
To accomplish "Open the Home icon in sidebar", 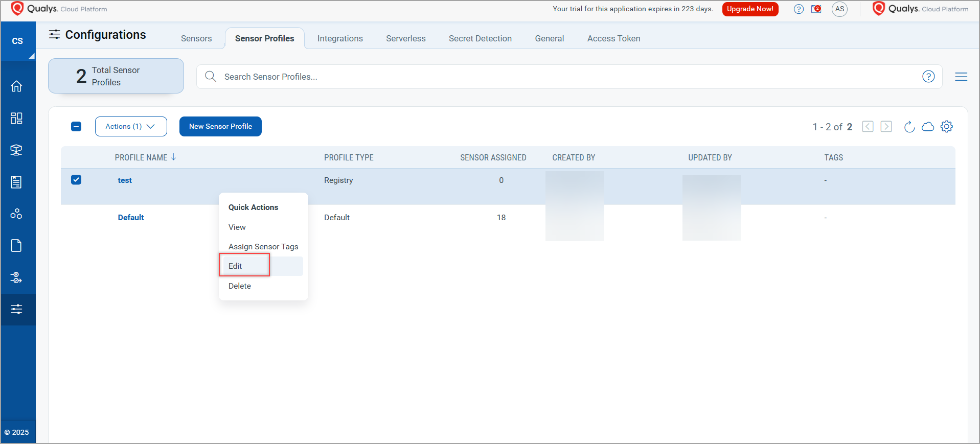I will pyautogui.click(x=16, y=86).
